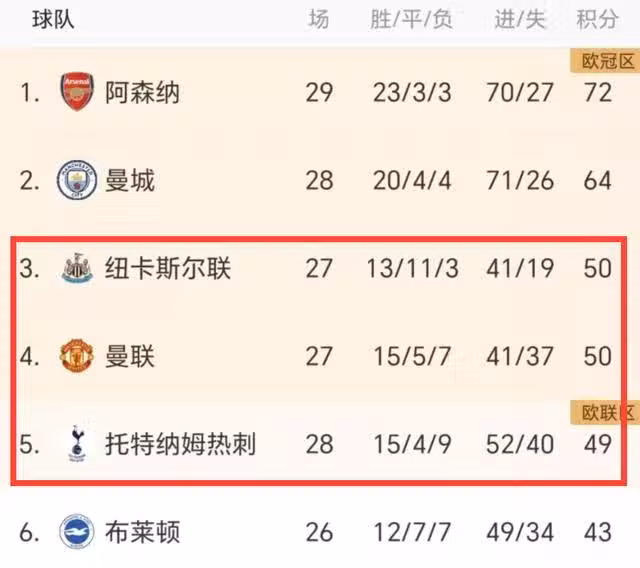Click the Brighton club crest icon
Image resolution: width=640 pixels, height=568 pixels.
pyautogui.click(x=76, y=531)
